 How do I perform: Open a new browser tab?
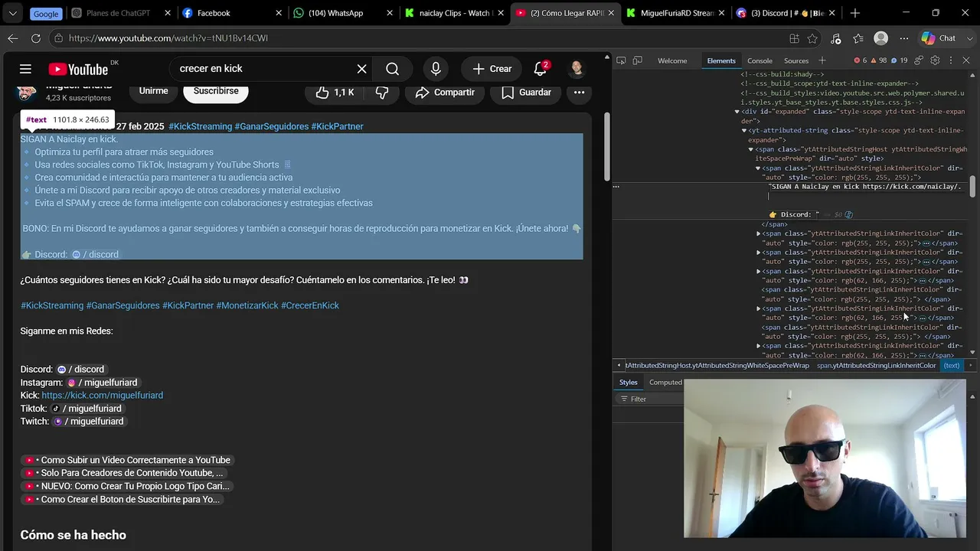855,13
